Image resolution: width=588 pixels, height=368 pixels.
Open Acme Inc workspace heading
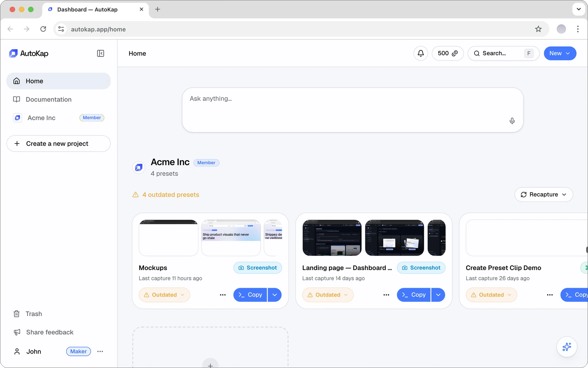pyautogui.click(x=170, y=162)
